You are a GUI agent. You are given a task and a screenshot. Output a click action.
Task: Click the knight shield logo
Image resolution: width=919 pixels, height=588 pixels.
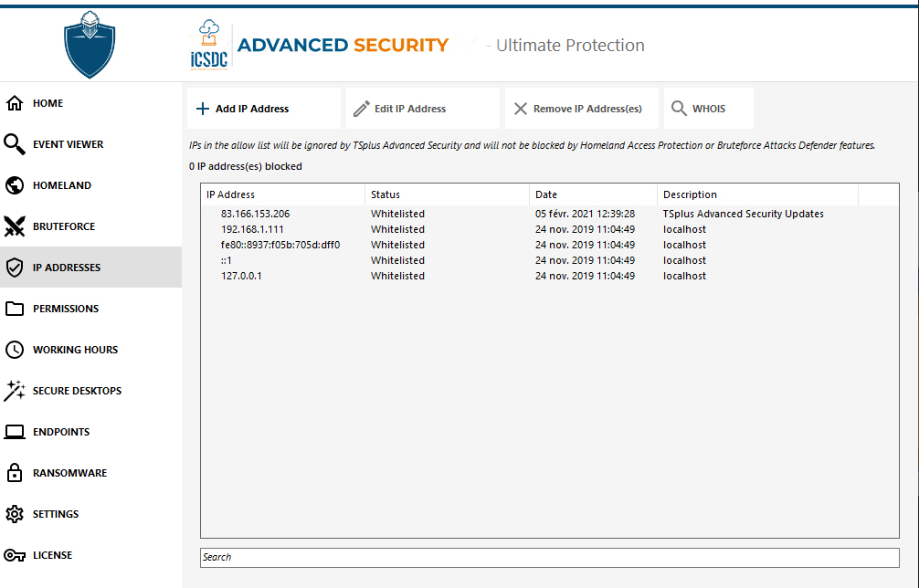pos(90,44)
